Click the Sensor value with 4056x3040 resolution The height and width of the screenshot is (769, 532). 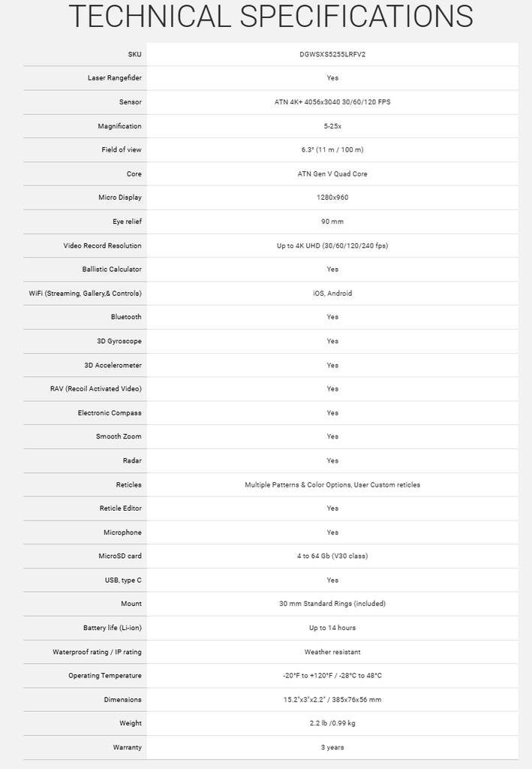[x=332, y=102]
